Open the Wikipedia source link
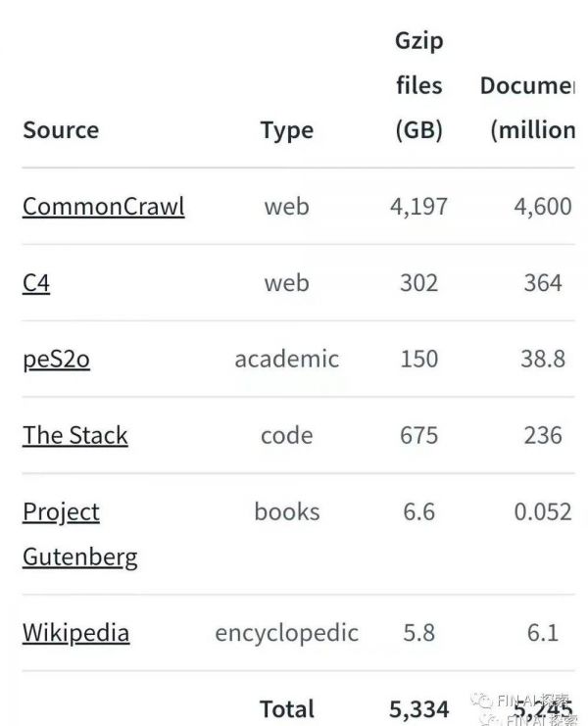Viewport: 588px width, 726px height. tap(75, 632)
